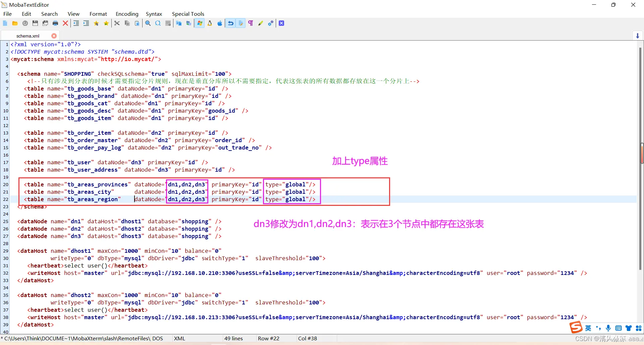This screenshot has width=644, height=345.
Task: Increase indent of selected lines
Action: (86, 23)
